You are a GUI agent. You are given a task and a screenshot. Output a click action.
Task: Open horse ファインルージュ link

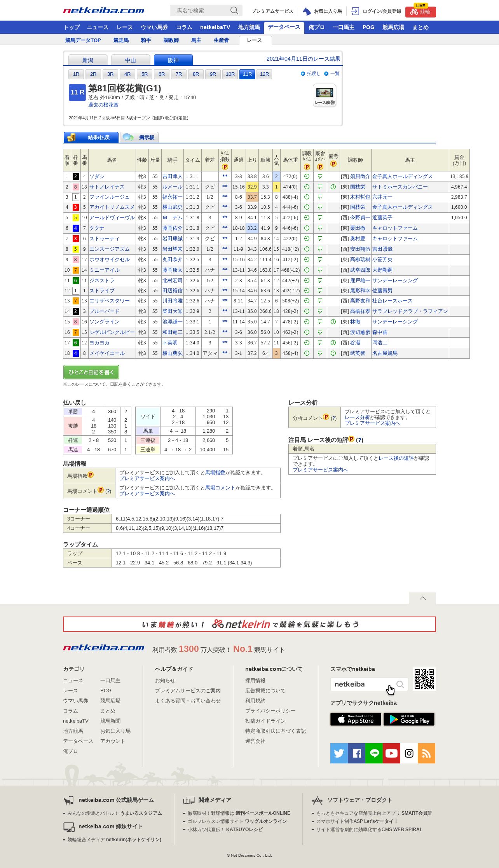pos(109,197)
